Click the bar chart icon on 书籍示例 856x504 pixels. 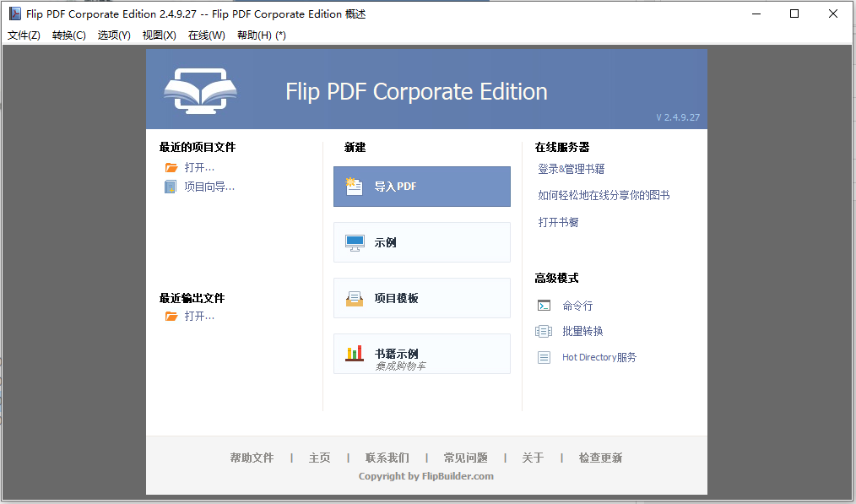[x=355, y=353]
